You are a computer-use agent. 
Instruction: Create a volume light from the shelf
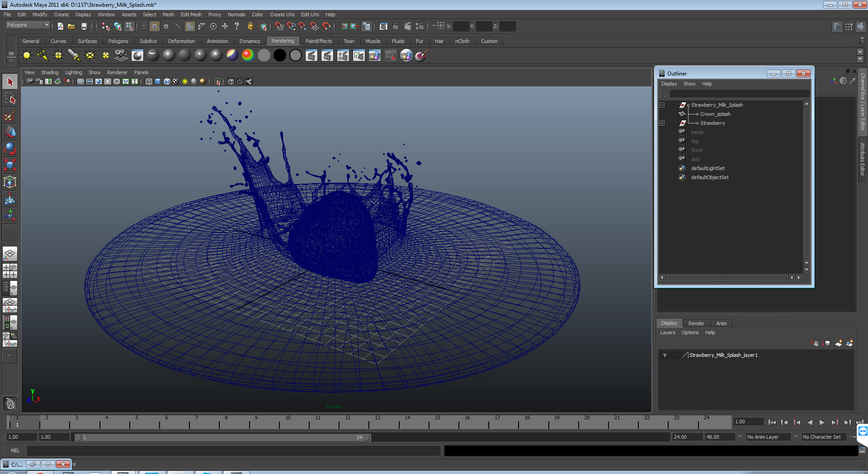coord(106,55)
